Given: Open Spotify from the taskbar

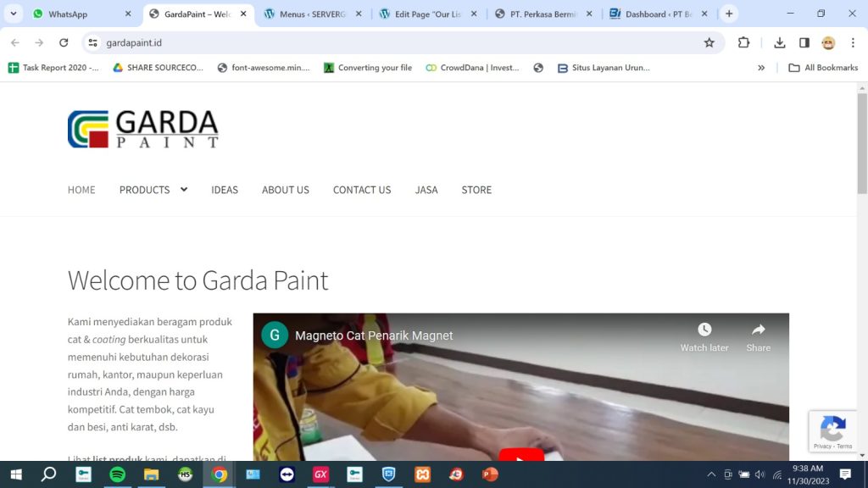Looking at the screenshot, I should tap(118, 474).
